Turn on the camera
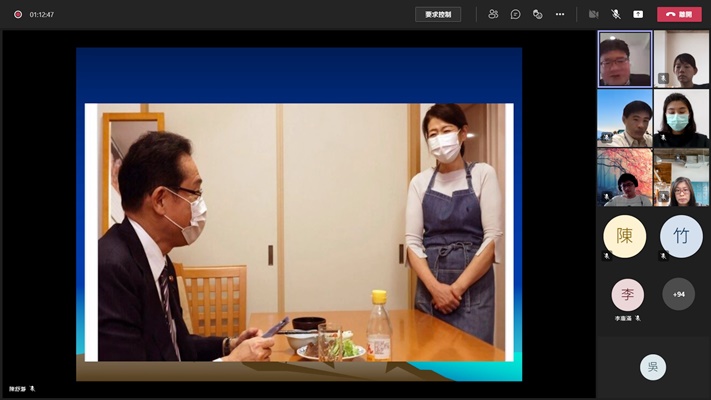The height and width of the screenshot is (400, 711). (593, 14)
